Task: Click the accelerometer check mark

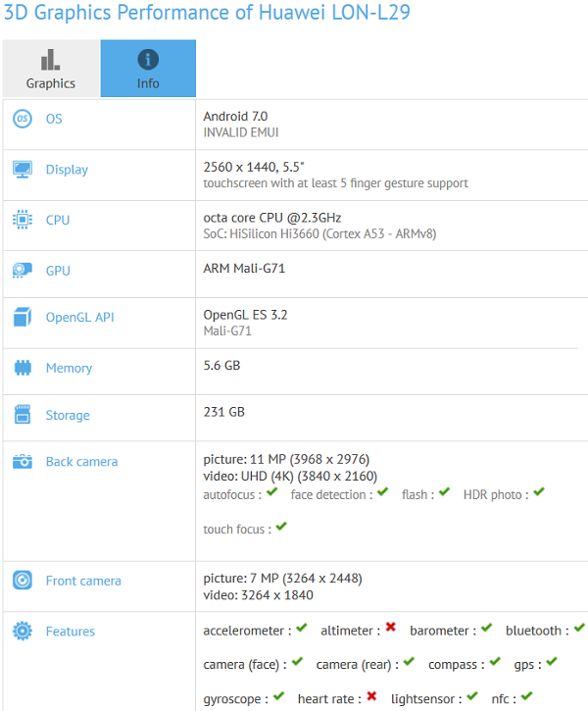Action: pyautogui.click(x=302, y=628)
